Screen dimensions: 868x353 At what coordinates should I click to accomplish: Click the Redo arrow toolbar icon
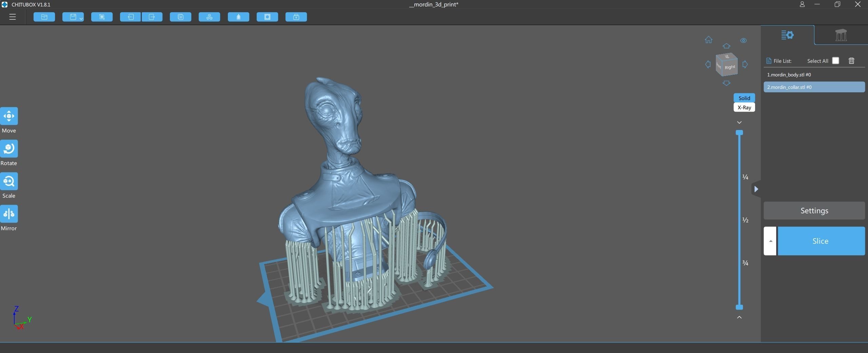152,17
